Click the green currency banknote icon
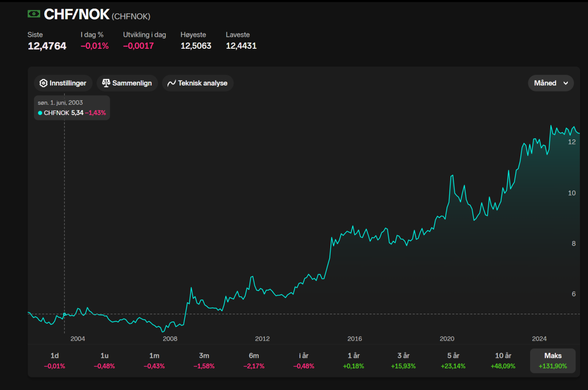 34,14
